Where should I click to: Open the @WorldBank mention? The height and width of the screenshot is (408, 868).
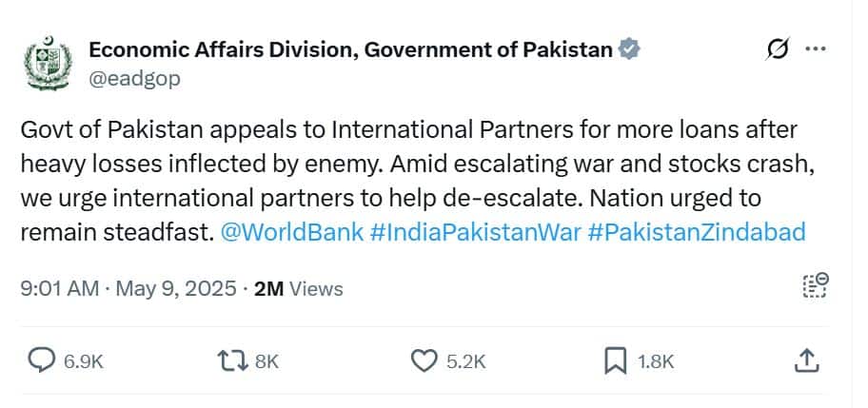point(292,232)
